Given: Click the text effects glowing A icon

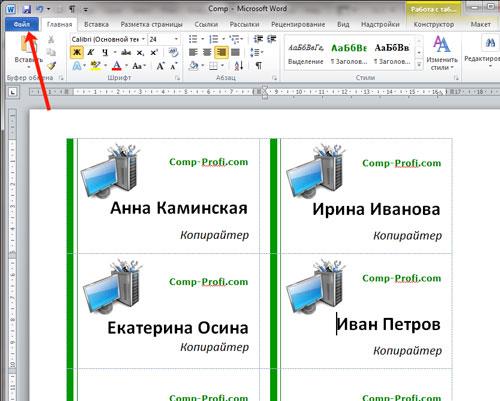Looking at the screenshot, I should point(77,66).
